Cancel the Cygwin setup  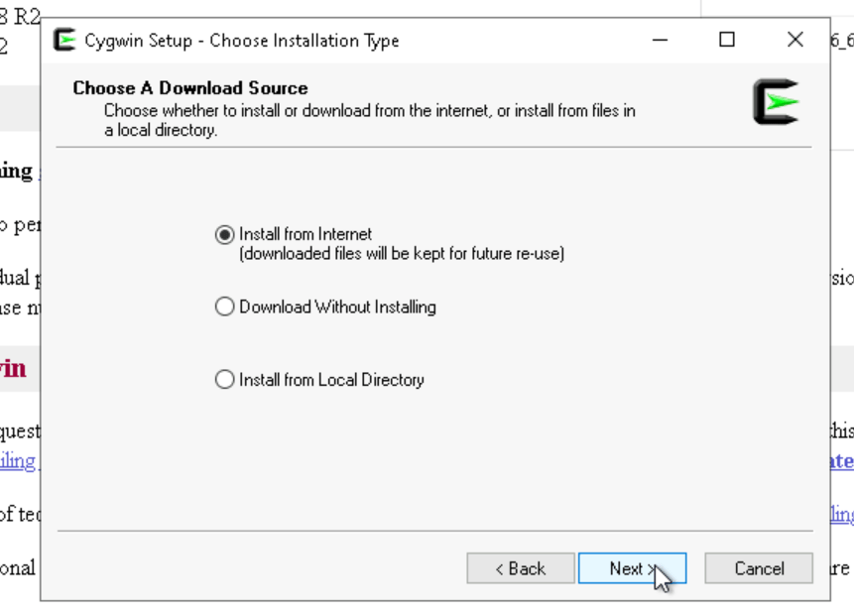click(x=759, y=568)
